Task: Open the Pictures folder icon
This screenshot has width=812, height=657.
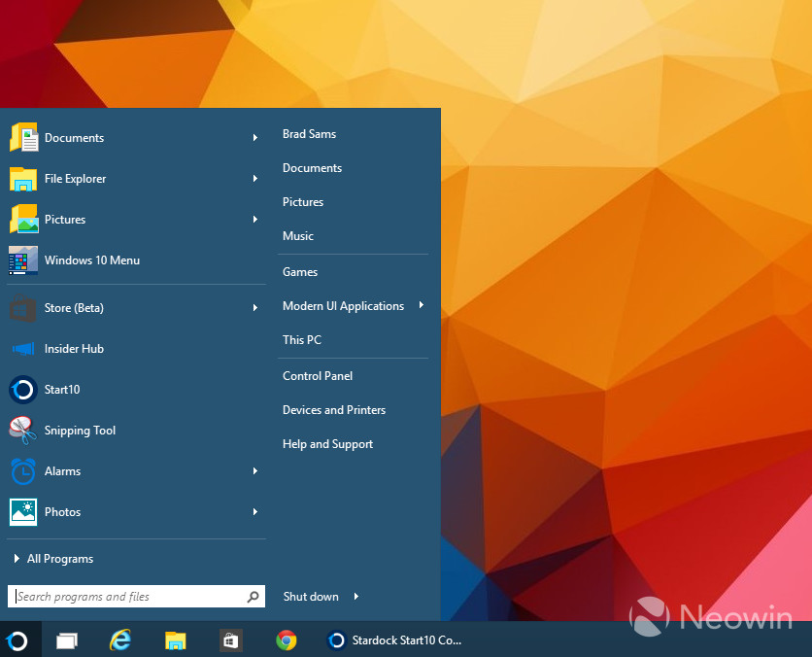Action: click(x=23, y=220)
